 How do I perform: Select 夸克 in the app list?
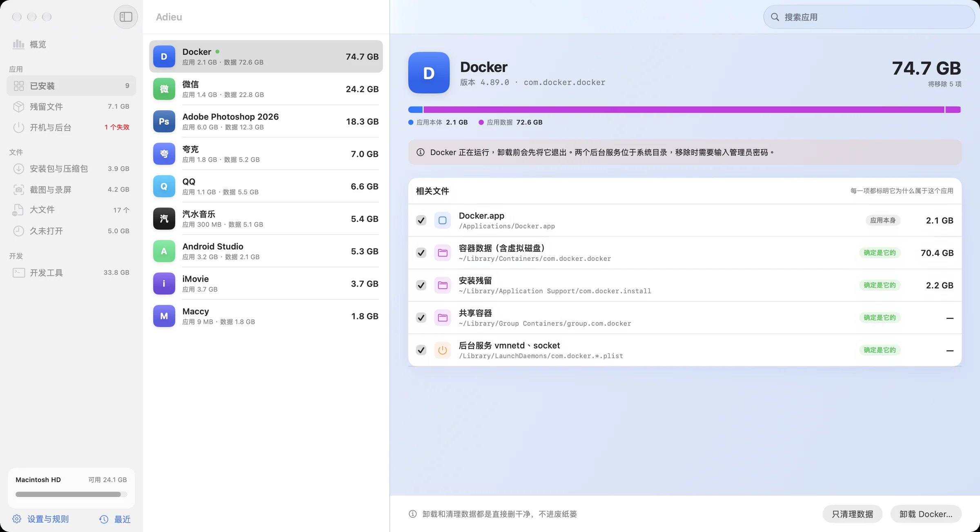266,154
